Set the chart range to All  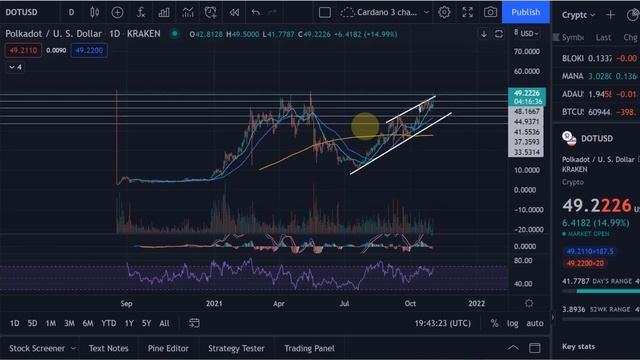click(164, 323)
